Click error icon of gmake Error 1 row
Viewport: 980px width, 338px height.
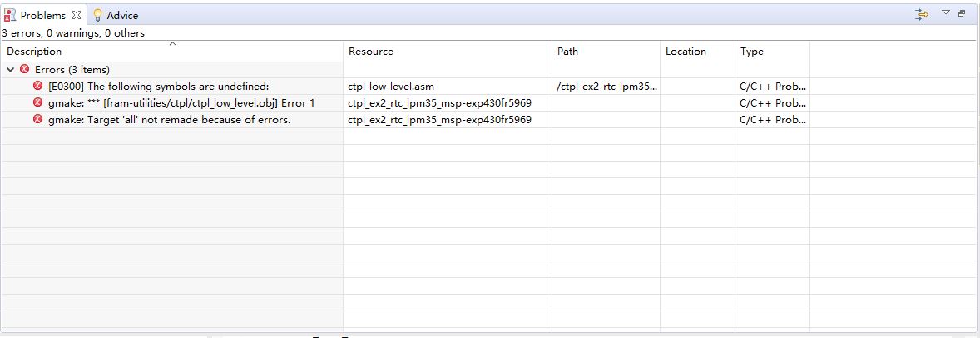pyautogui.click(x=37, y=102)
